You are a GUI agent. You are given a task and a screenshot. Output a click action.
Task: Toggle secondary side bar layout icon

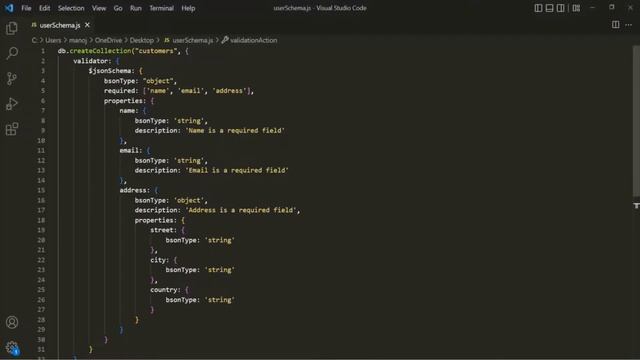(560, 8)
